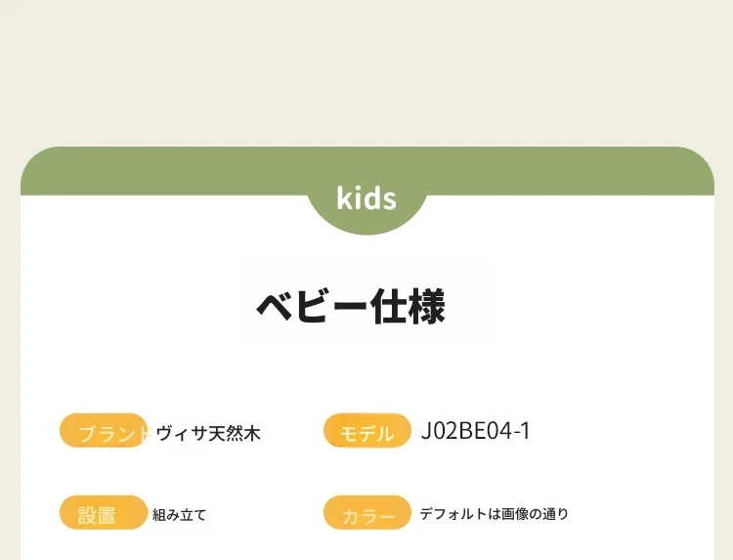Click the green banner right of kids

pos(571,171)
